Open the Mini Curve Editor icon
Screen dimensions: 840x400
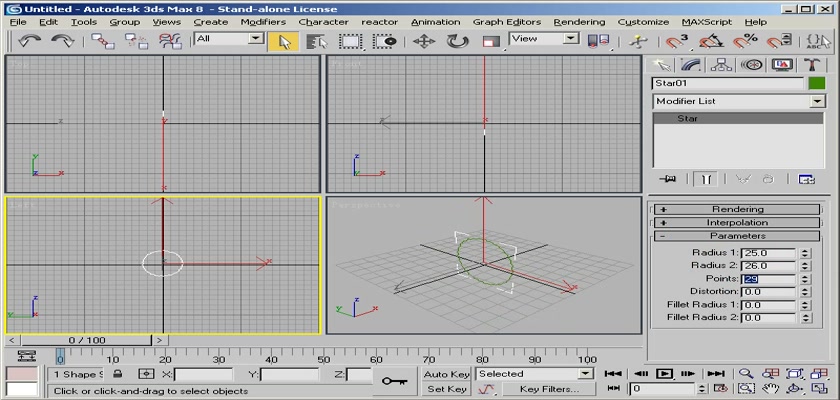26,356
